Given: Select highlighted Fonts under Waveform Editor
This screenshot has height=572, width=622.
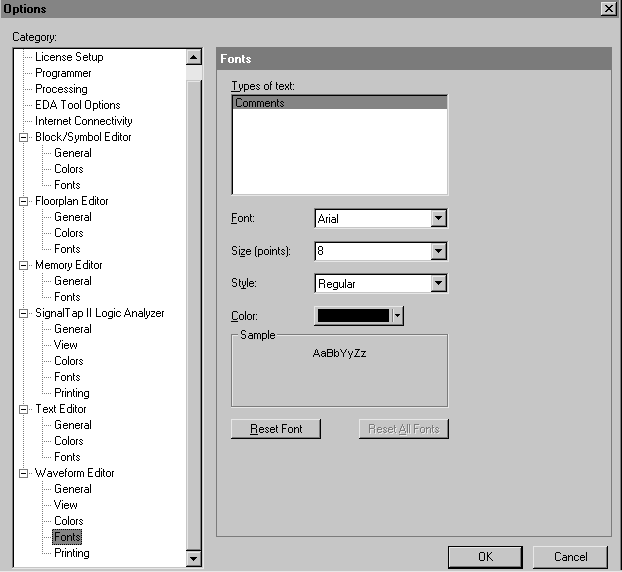Looking at the screenshot, I should pyautogui.click(x=67, y=537).
